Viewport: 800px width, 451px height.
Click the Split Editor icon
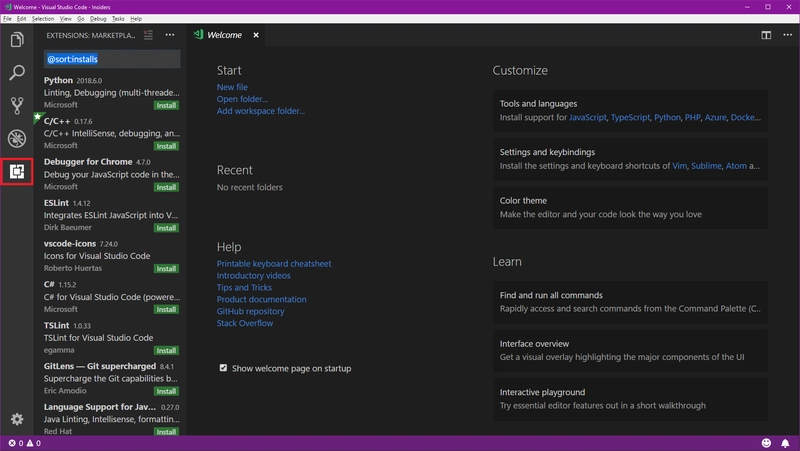(766, 35)
